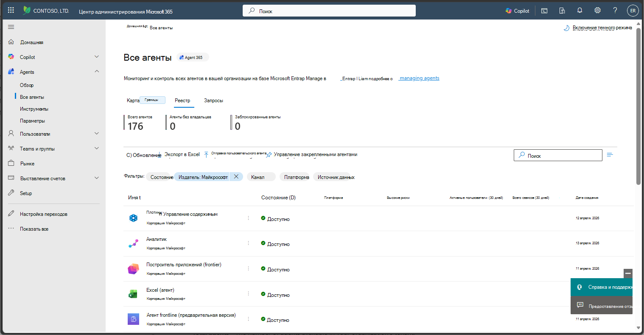Collapse the hamburger navigation menu
The width and height of the screenshot is (644, 335).
pos(11,27)
